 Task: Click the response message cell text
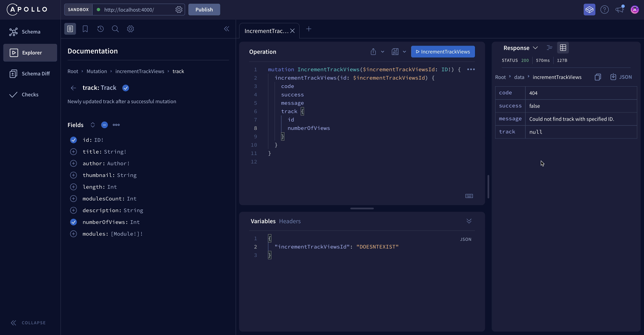[572, 119]
